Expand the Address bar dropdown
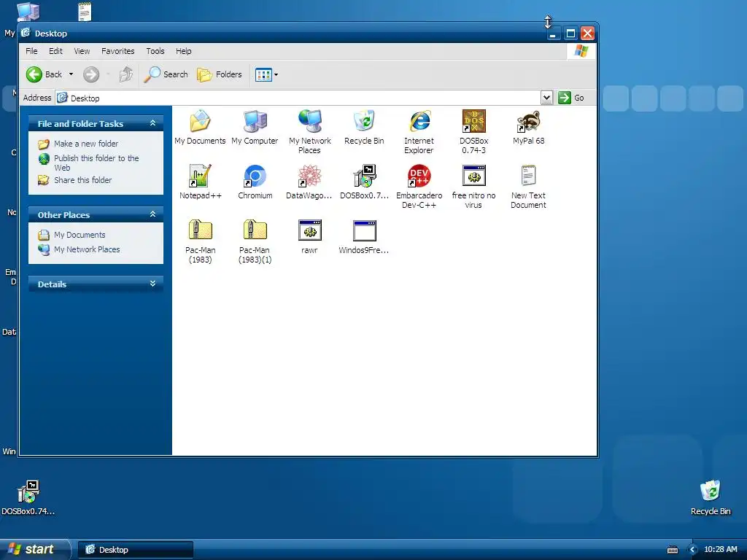This screenshot has height=560, width=747. 546,98
